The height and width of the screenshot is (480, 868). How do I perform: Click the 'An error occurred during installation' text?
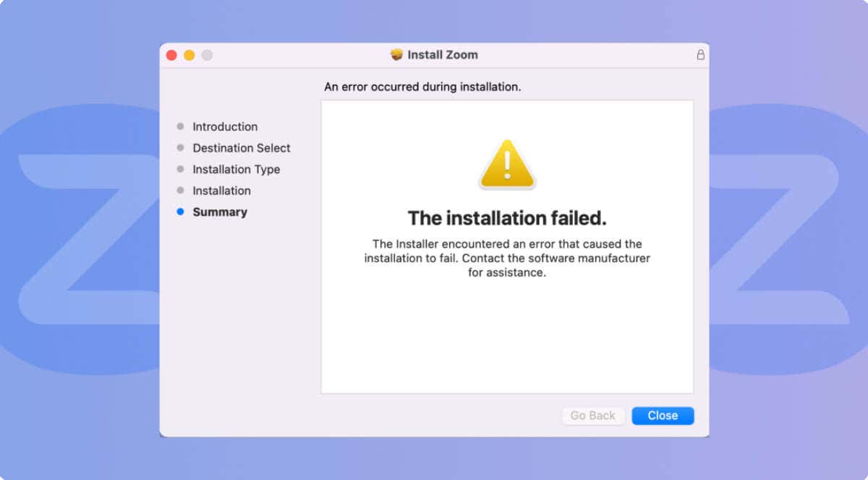point(422,87)
